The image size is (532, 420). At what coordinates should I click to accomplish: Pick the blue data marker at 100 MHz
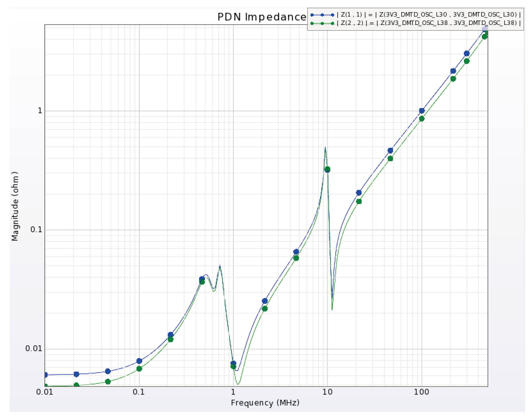[422, 111]
